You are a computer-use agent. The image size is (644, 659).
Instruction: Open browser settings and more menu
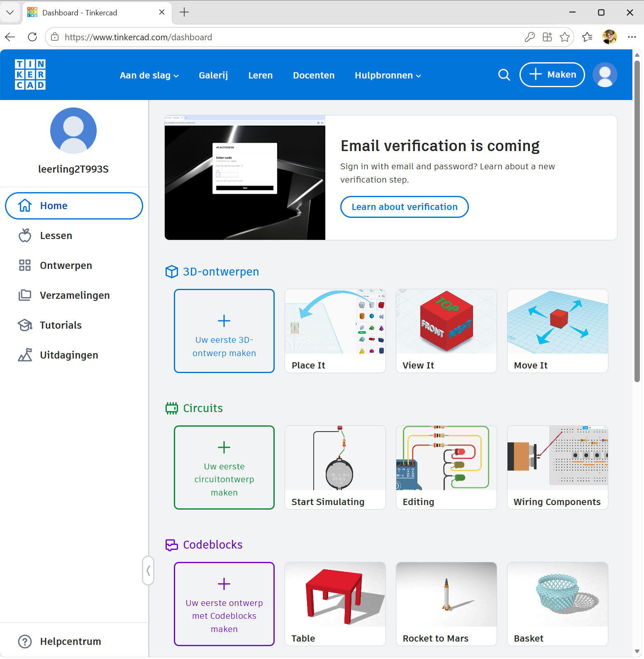(x=632, y=37)
